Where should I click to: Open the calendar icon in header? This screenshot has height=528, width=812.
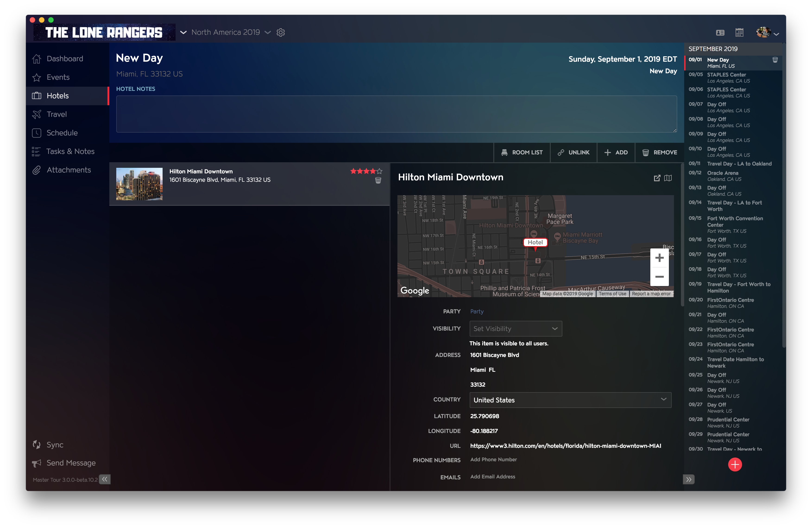[739, 33]
